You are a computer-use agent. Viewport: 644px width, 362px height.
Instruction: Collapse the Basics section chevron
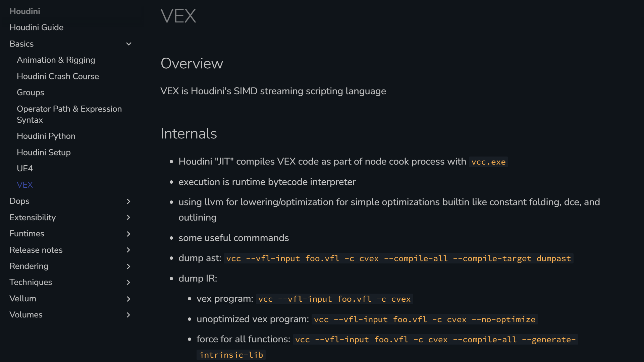(128, 44)
